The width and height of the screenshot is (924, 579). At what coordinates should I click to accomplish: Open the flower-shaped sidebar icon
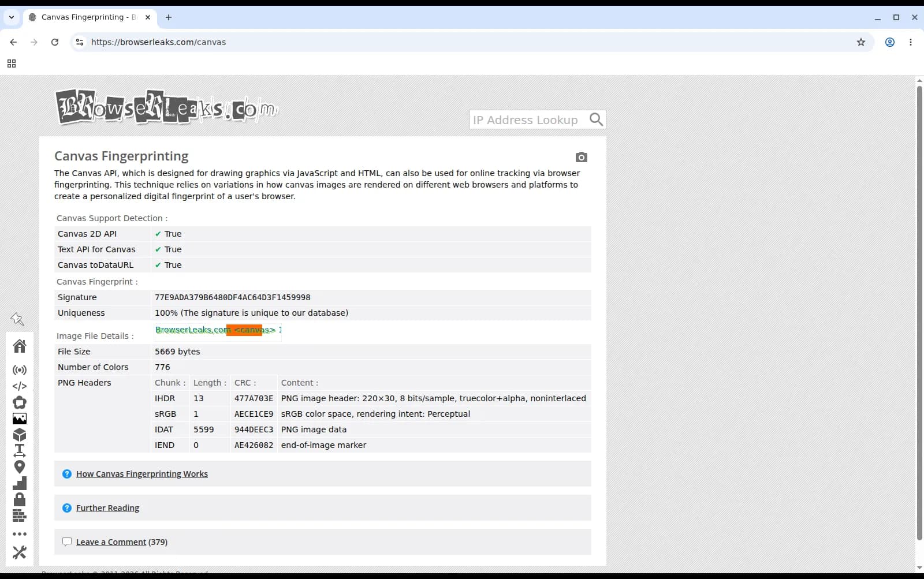[x=20, y=402]
